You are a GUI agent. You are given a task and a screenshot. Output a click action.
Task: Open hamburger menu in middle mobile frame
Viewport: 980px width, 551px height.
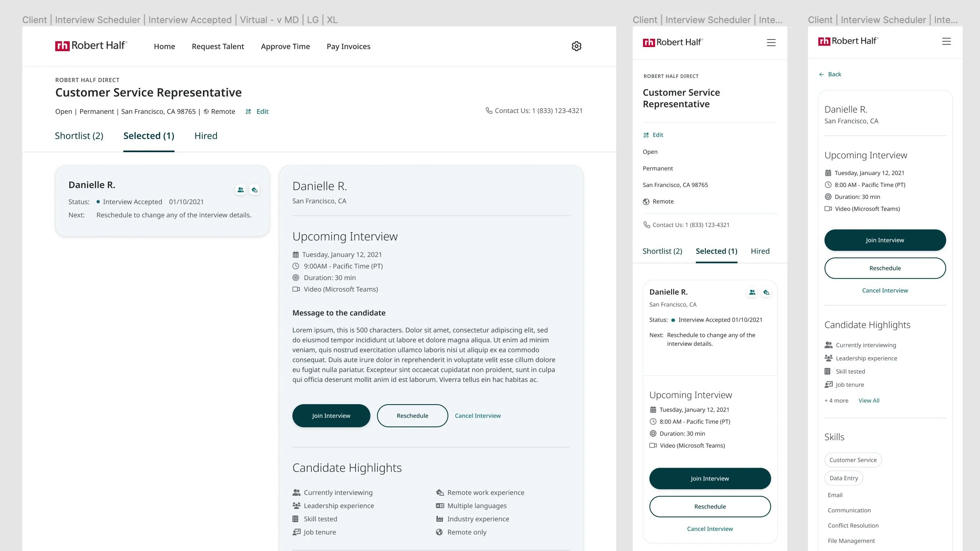771,42
